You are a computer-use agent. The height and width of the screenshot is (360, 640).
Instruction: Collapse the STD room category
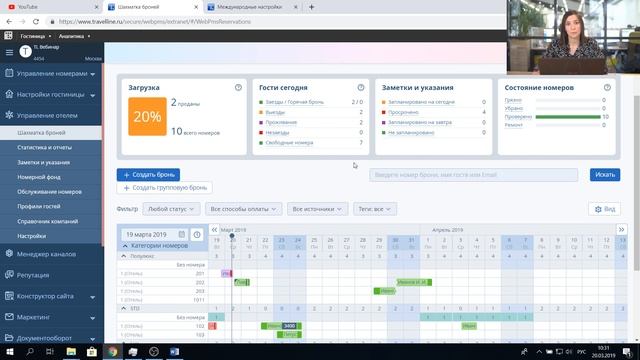tap(124, 309)
